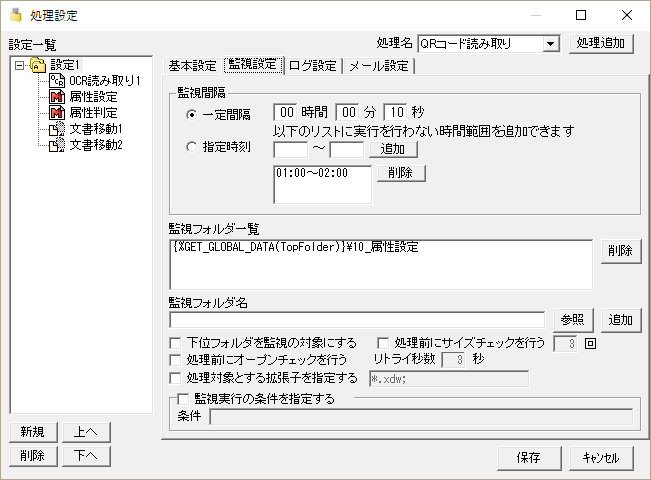Click the 文書移動1 document icon
This screenshot has width=651, height=480.
tap(57, 129)
